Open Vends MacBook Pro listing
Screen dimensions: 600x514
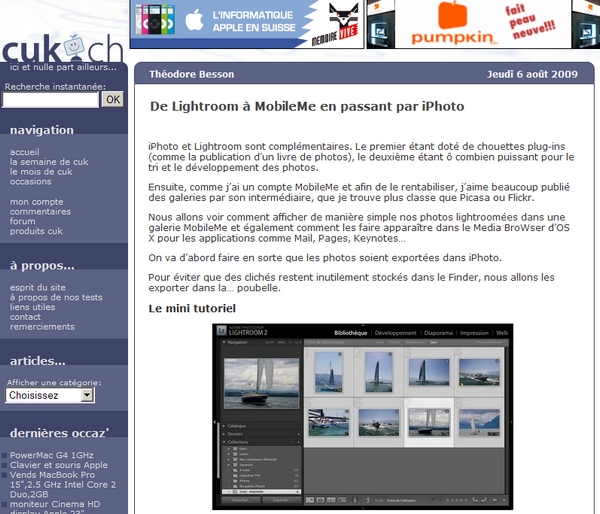click(63, 485)
